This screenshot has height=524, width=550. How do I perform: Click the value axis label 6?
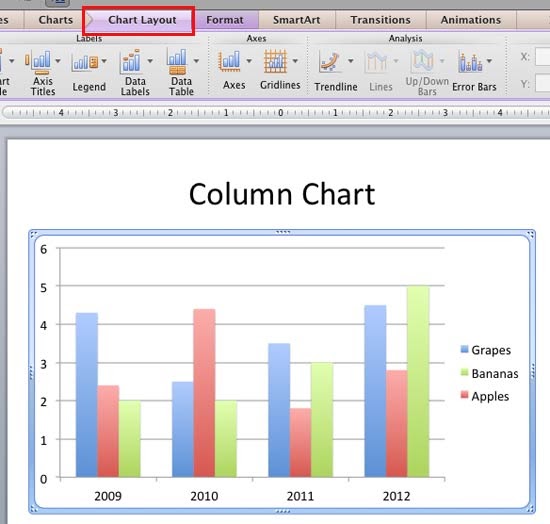[43, 249]
